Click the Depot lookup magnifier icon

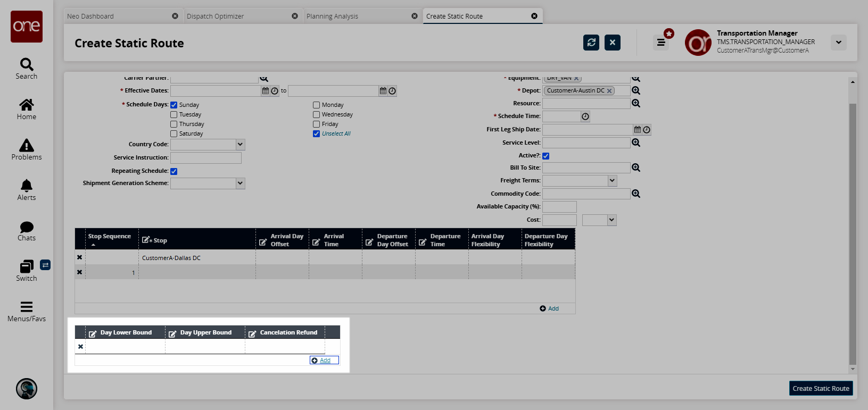pyautogui.click(x=636, y=91)
